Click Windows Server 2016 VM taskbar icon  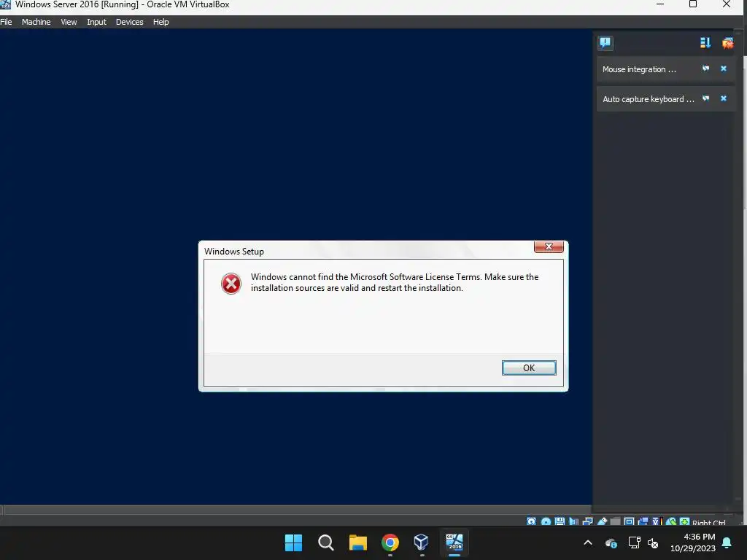454,542
